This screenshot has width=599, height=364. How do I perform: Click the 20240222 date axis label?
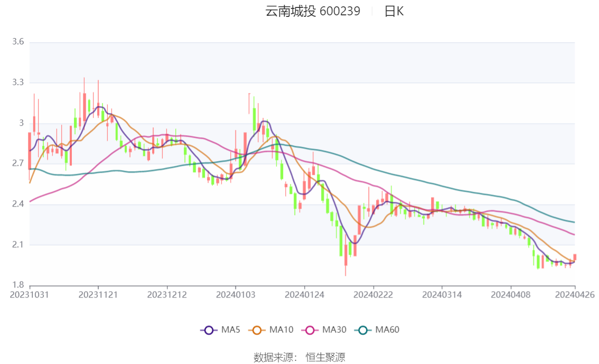point(373,295)
